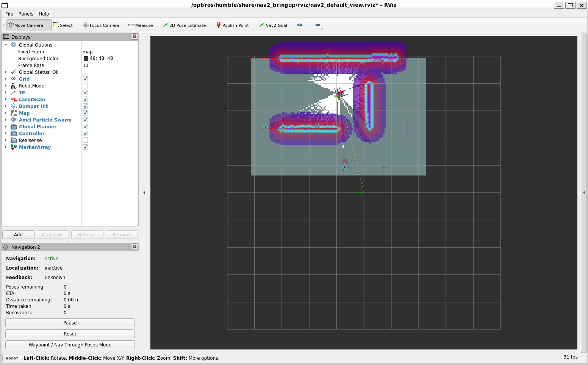Open the Panels menu

26,14
